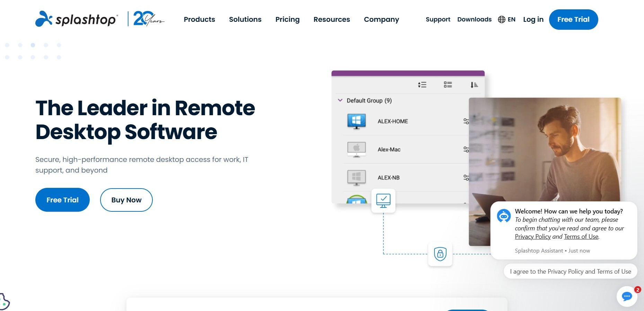Click the 'Welcome! How can we help' message

click(x=569, y=211)
